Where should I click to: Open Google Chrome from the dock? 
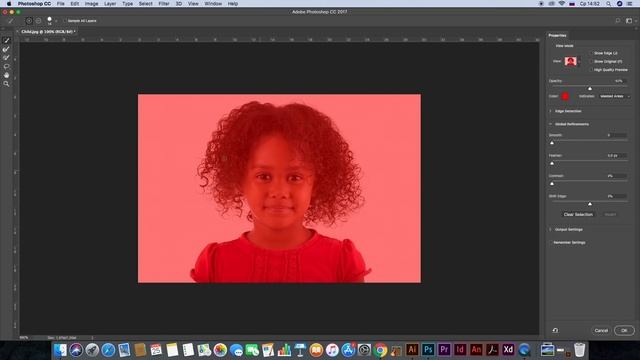[x=380, y=350]
